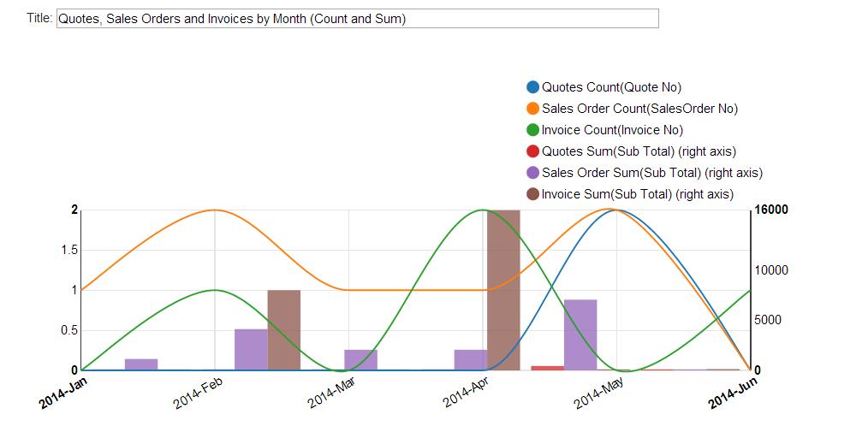Click the brown Invoice Sum bar in February

284,330
